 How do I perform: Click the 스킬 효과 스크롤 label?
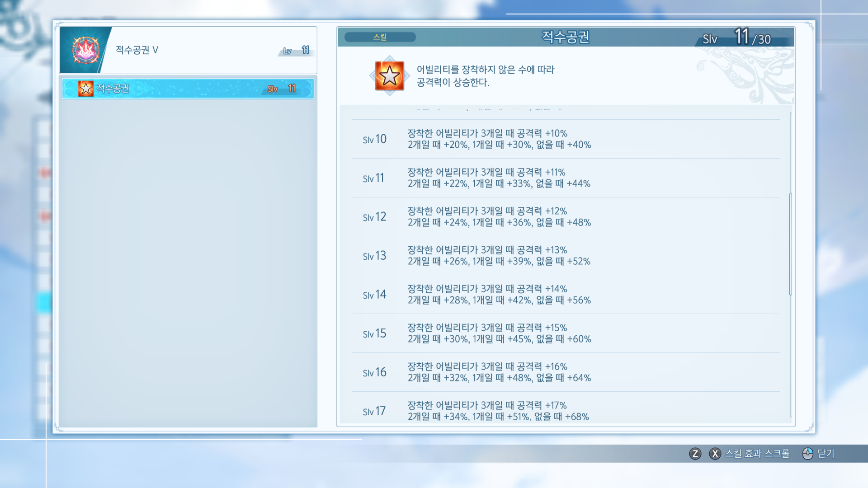[757, 453]
